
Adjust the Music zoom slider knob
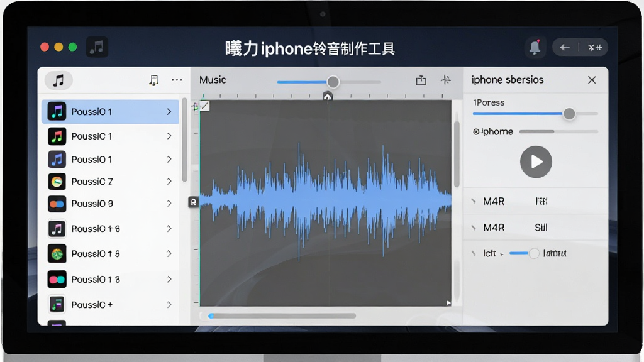(333, 82)
